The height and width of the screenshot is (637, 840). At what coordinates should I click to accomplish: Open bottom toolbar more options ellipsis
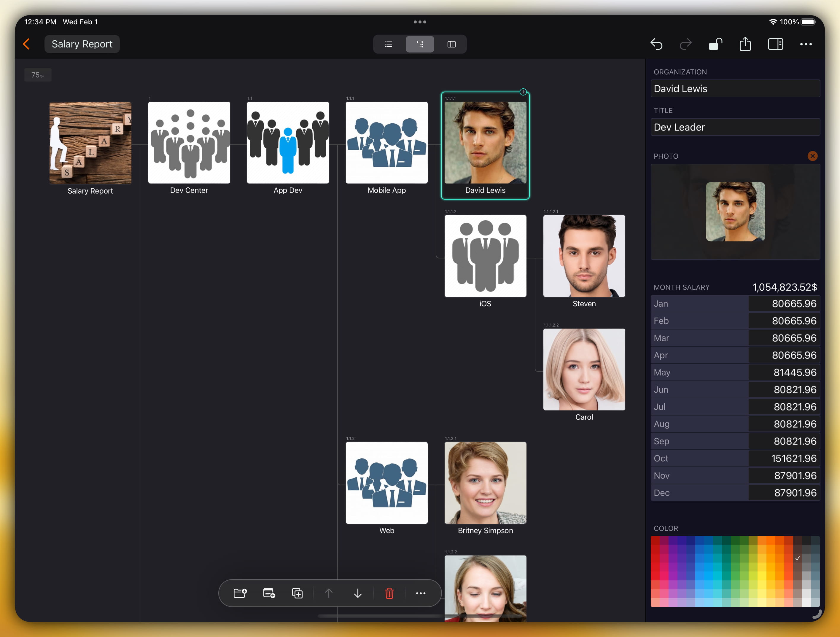point(420,593)
